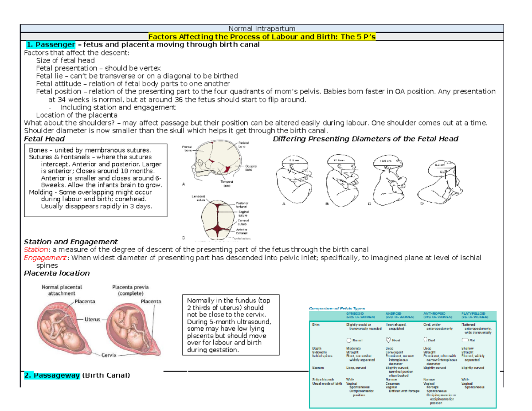The image size is (532, 411).
Task: Click the "Normal Intrapartum" document title
Action: (262, 28)
